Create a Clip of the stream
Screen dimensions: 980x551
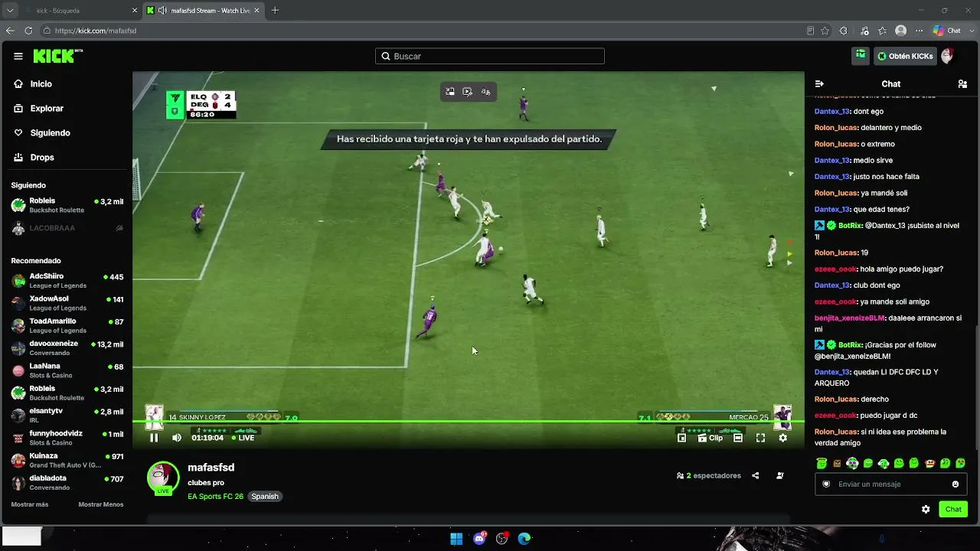[x=710, y=438]
